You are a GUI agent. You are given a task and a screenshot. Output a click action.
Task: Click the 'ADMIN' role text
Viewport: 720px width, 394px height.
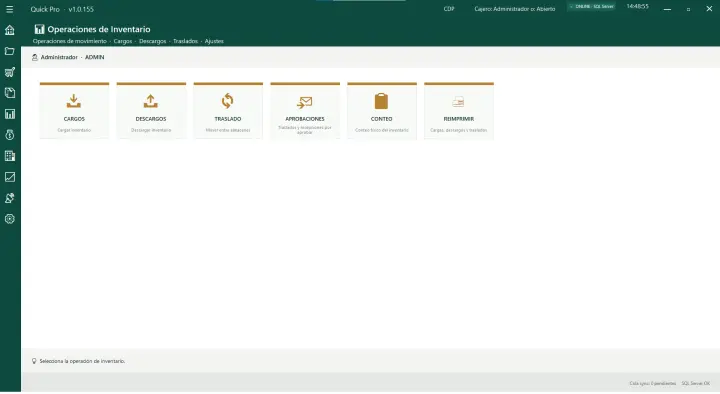click(x=95, y=57)
